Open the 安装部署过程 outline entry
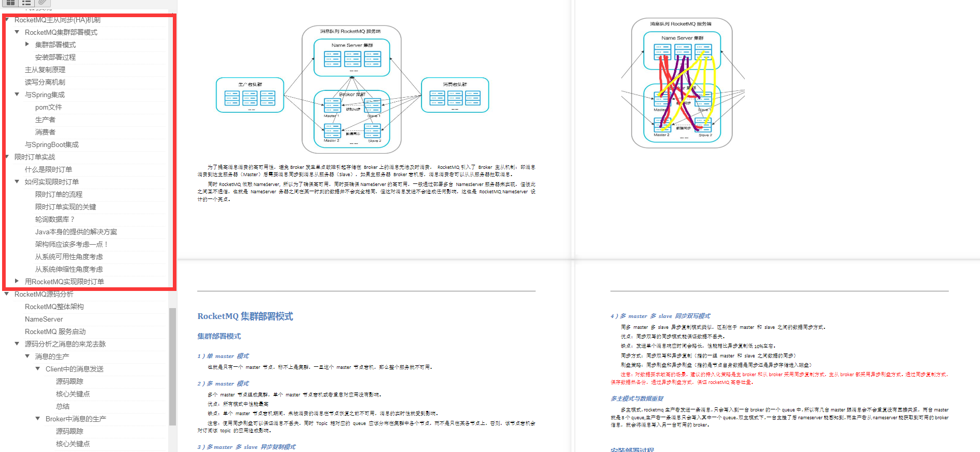This screenshot has width=980, height=452. [56, 57]
